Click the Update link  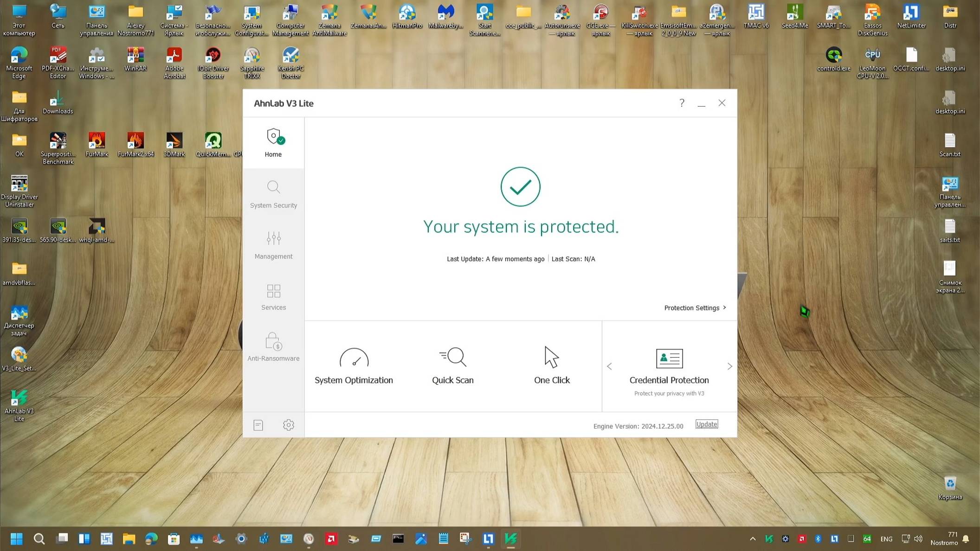click(x=706, y=424)
